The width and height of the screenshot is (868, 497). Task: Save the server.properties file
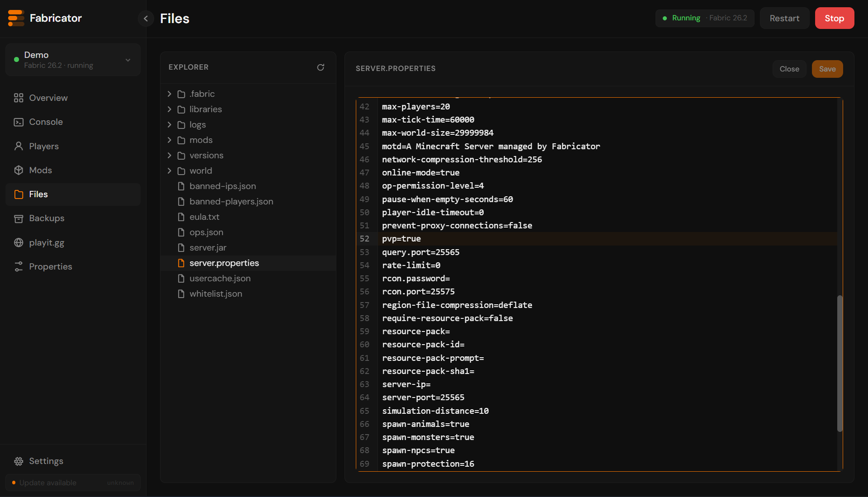point(827,69)
